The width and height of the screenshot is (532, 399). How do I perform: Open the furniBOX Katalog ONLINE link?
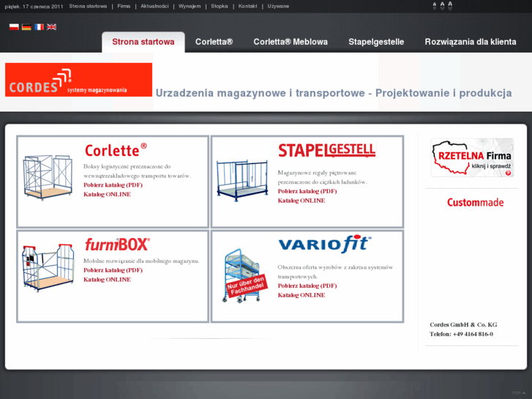point(108,280)
